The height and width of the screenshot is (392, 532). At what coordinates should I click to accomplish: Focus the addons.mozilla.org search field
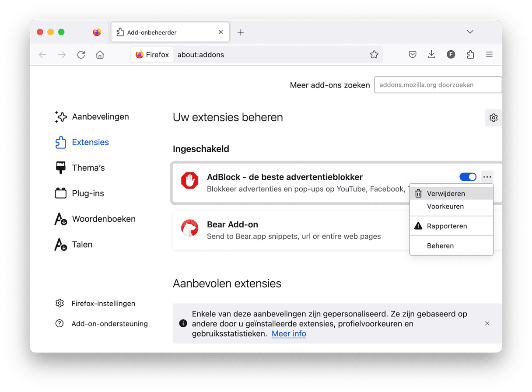437,85
